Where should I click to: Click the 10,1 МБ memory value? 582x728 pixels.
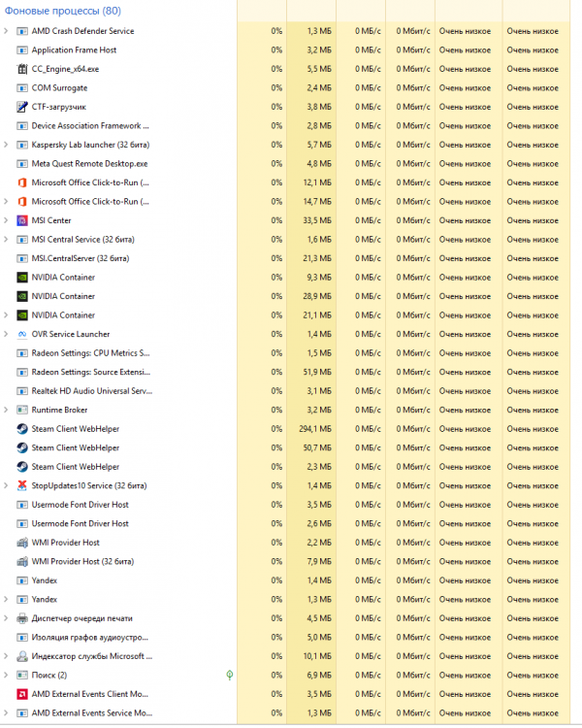point(317,656)
